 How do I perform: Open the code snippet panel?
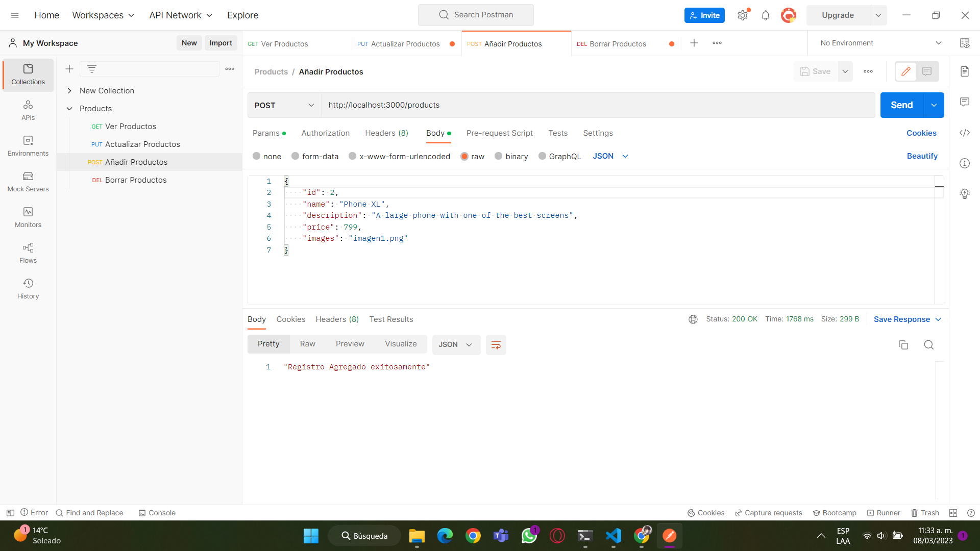[965, 133]
